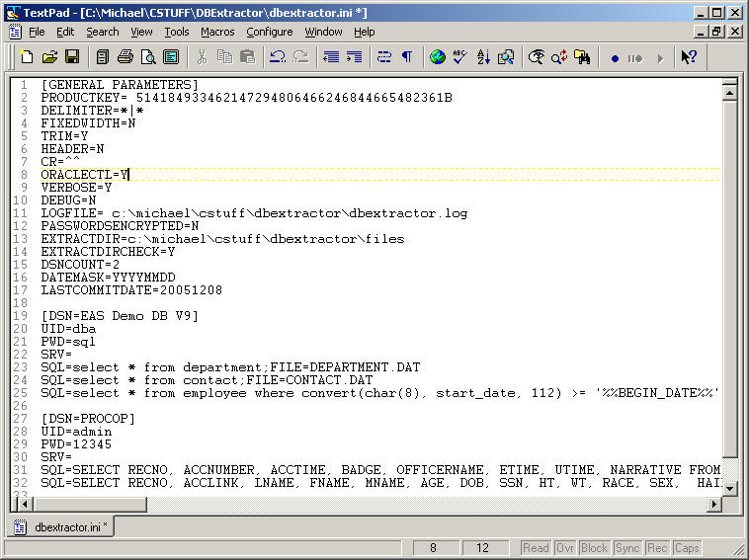Start macro recording with the blue dot
The height and width of the screenshot is (560, 749).
[614, 57]
